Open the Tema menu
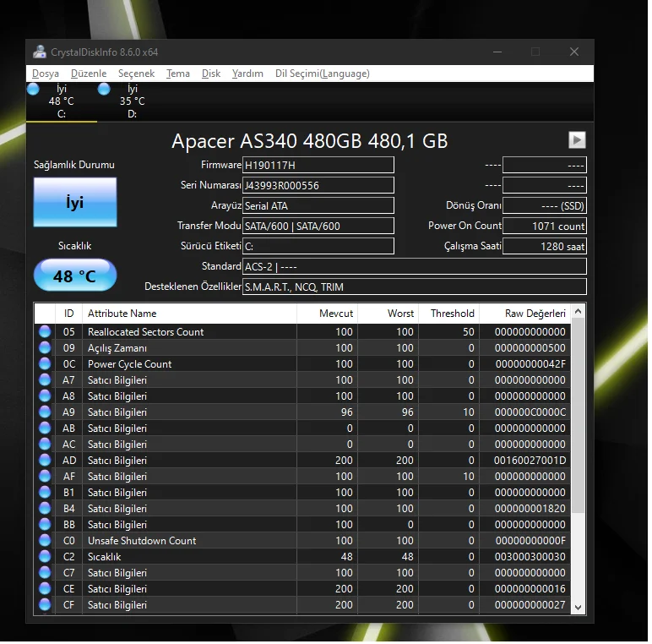 pos(178,74)
